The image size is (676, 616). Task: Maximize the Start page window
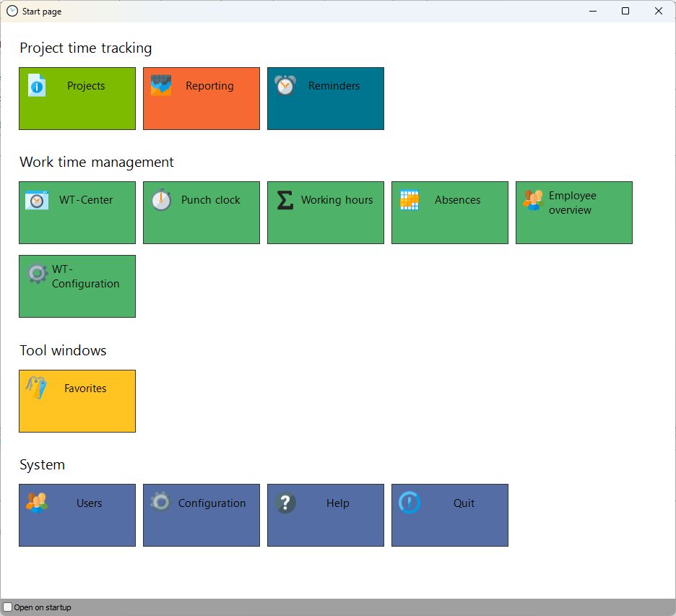pyautogui.click(x=625, y=11)
